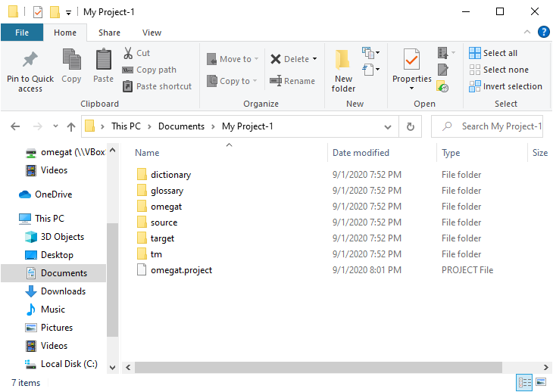Click the horizontal scrollbar thumb
The height and width of the screenshot is (392, 553).
[x=318, y=367]
